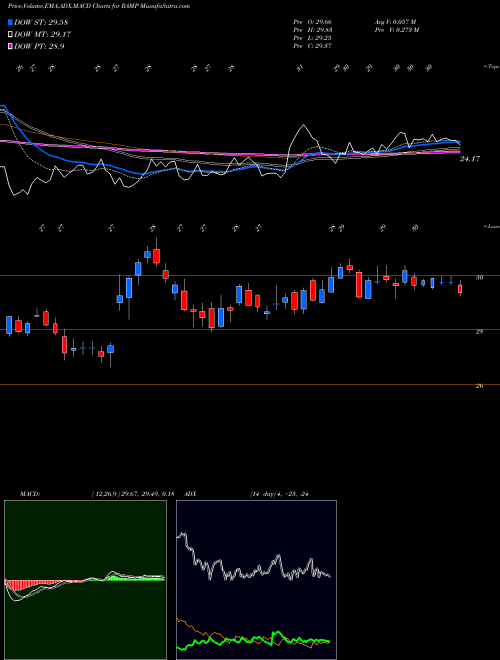This screenshot has height=660, width=500.
Task: Select the 'DOW PT: 28.9' legend text
Action: coord(39,46)
